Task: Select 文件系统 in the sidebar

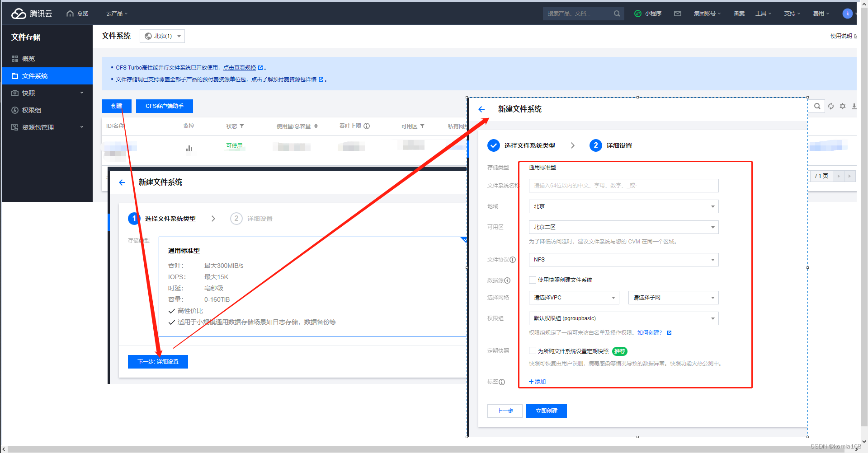Action: point(47,76)
